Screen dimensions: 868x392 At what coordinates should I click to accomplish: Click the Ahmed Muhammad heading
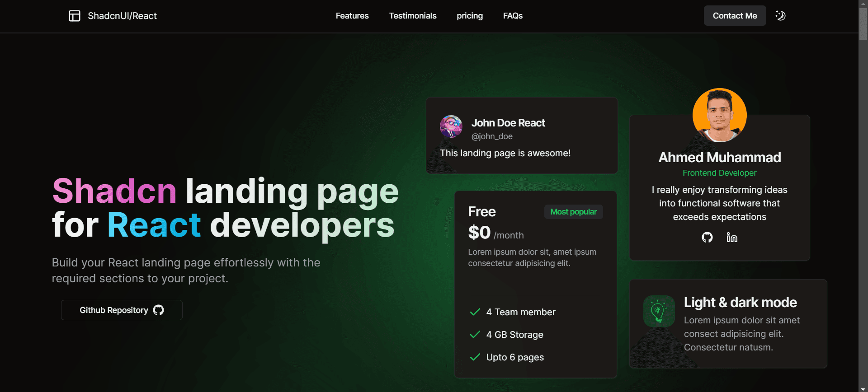[720, 157]
